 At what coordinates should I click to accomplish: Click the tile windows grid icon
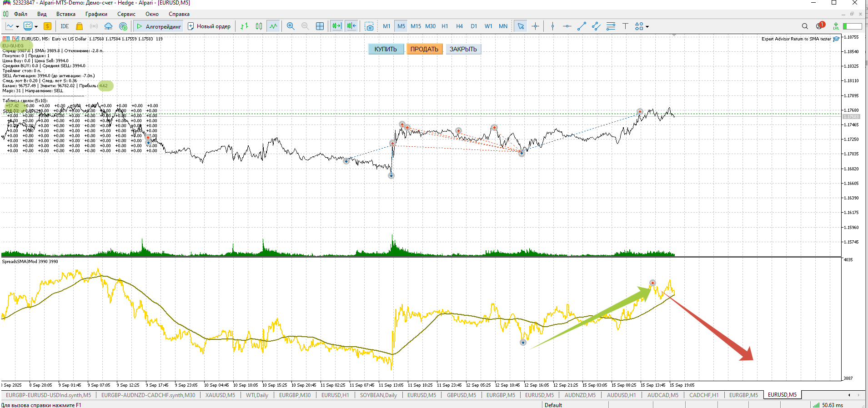(320, 26)
